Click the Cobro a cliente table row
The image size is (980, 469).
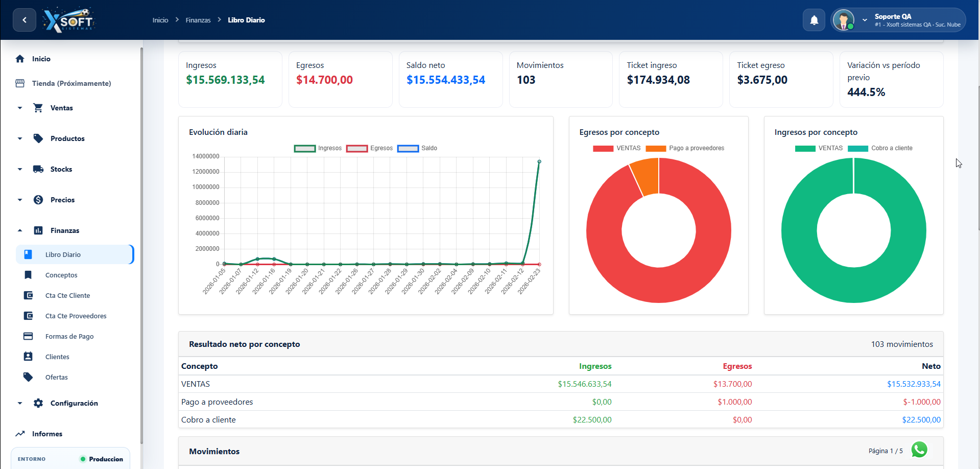(561, 419)
